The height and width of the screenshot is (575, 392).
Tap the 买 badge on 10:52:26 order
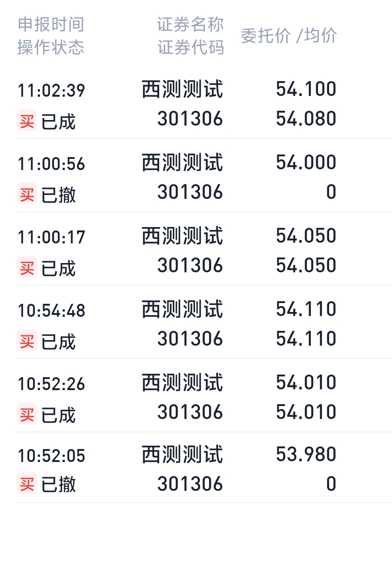coord(27,414)
